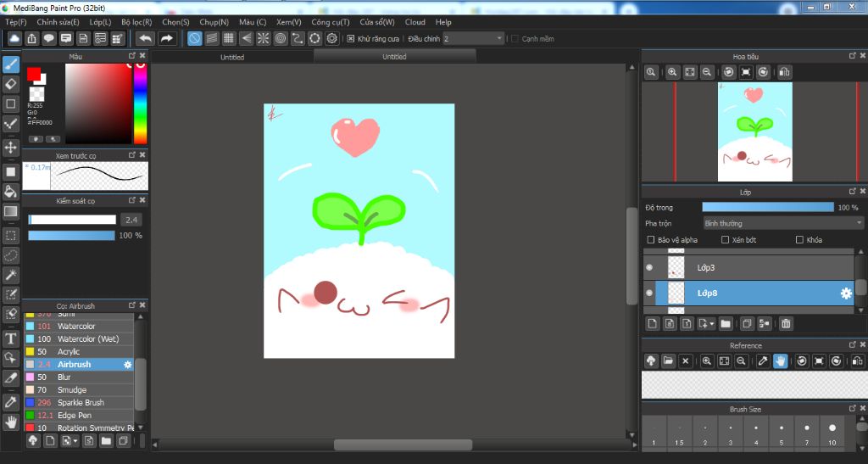The height and width of the screenshot is (464, 868).
Task: Choose the Sparkle Brush from brush list
Action: tap(81, 402)
